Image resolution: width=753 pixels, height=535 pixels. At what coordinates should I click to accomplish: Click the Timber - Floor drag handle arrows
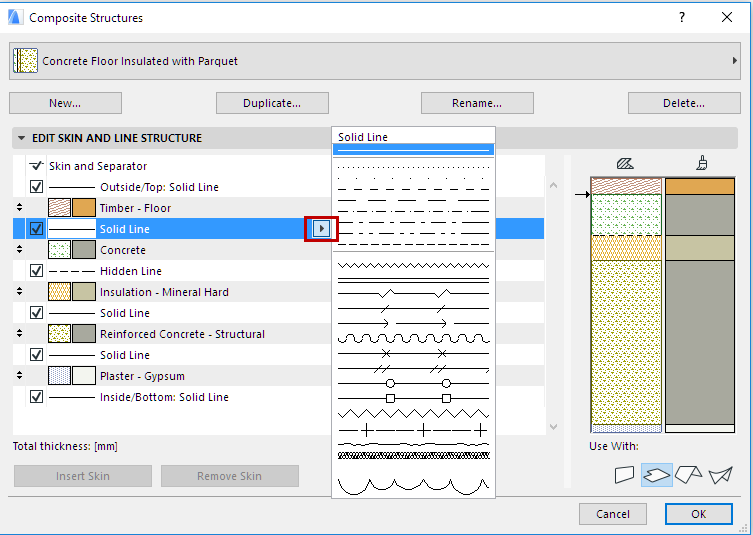(x=19, y=207)
